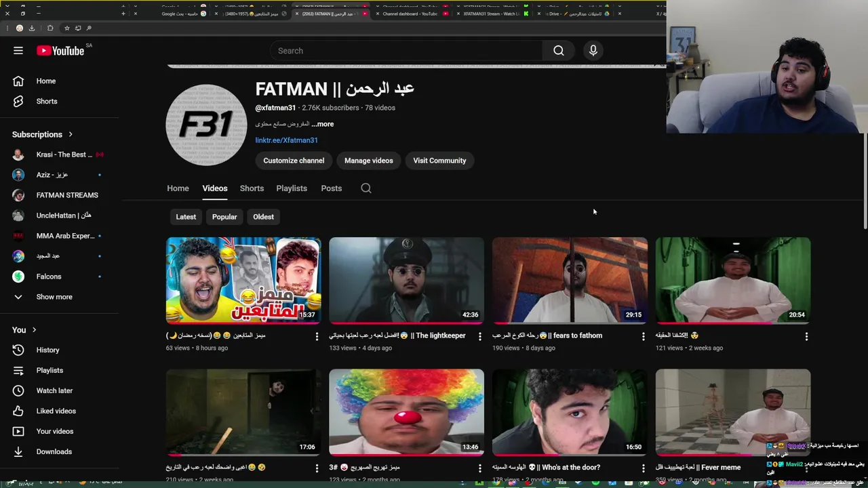
Task: Click the @xfatman31 handle text
Action: (x=275, y=108)
